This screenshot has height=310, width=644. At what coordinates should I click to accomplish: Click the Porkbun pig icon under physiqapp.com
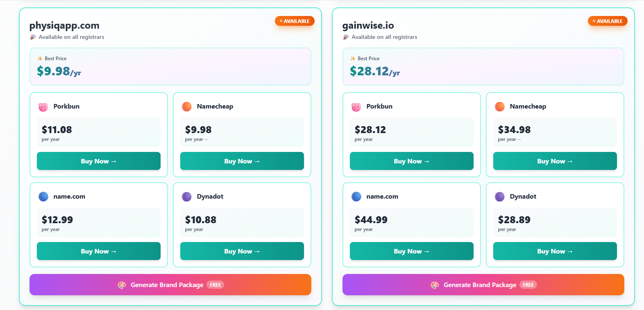coord(43,107)
